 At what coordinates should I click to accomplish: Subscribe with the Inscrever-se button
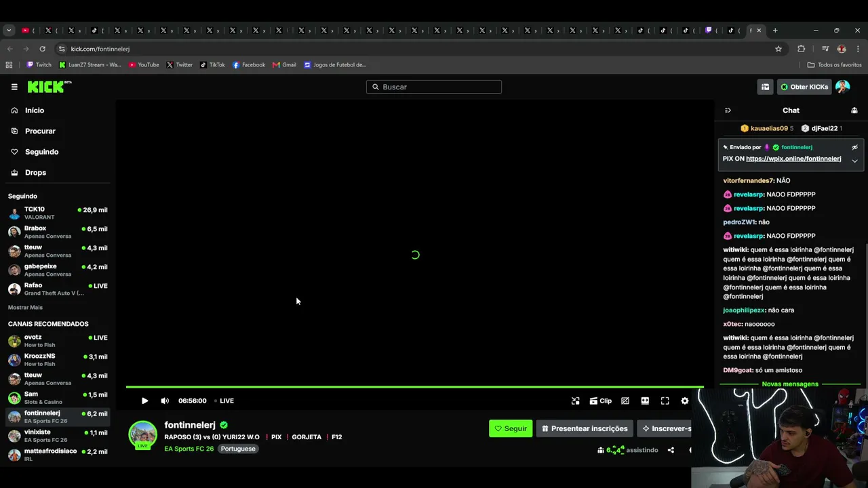click(x=665, y=428)
